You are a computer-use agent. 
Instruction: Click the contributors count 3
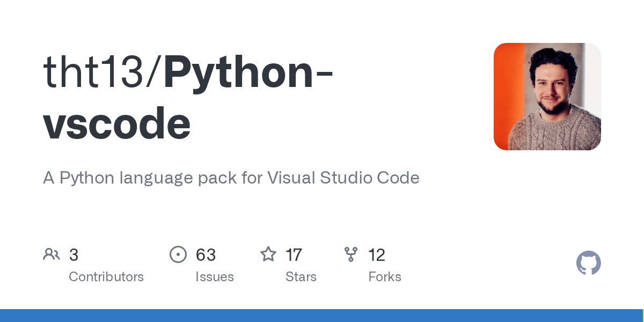[x=74, y=255]
